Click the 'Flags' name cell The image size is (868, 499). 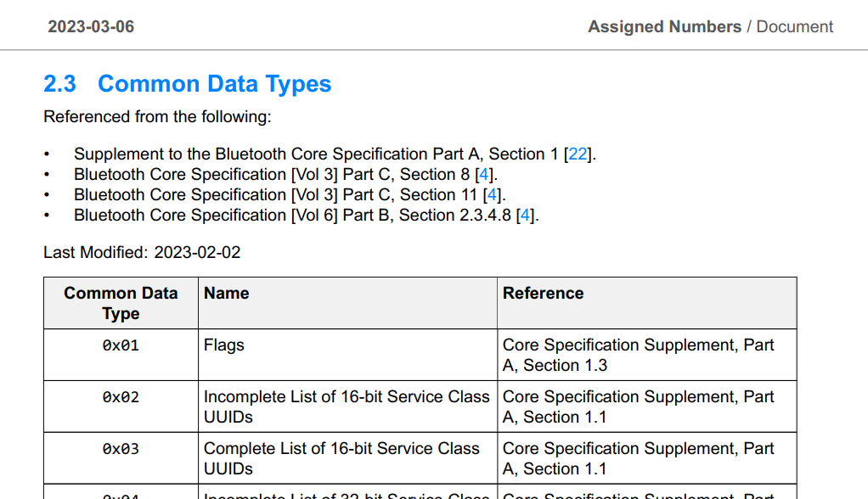[347, 355]
